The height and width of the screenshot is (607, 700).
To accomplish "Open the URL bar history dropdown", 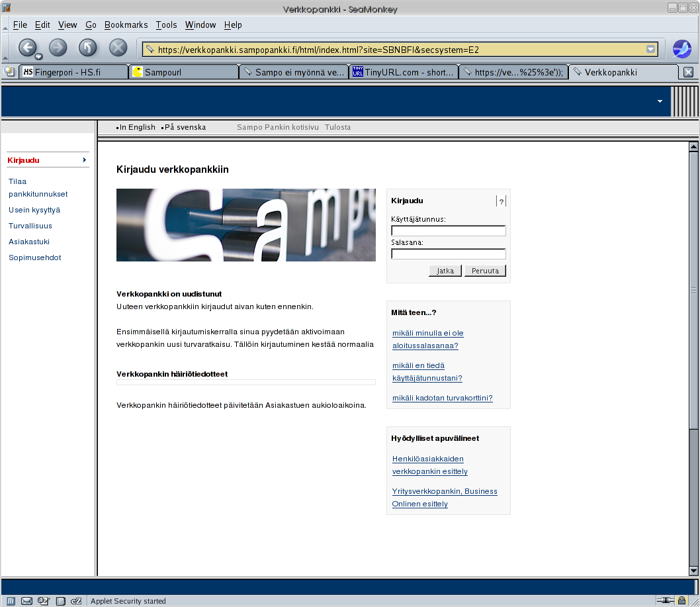I will [x=650, y=49].
